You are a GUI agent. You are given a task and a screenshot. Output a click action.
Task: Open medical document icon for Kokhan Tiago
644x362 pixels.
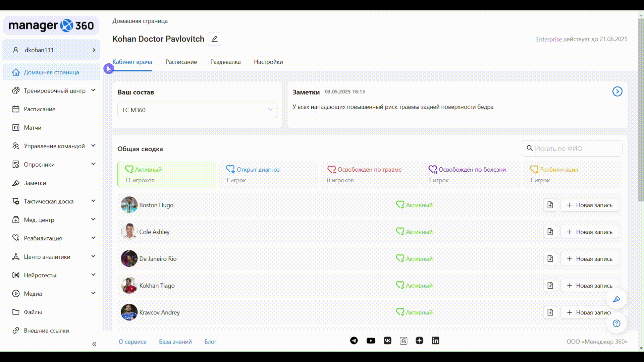pyautogui.click(x=550, y=285)
